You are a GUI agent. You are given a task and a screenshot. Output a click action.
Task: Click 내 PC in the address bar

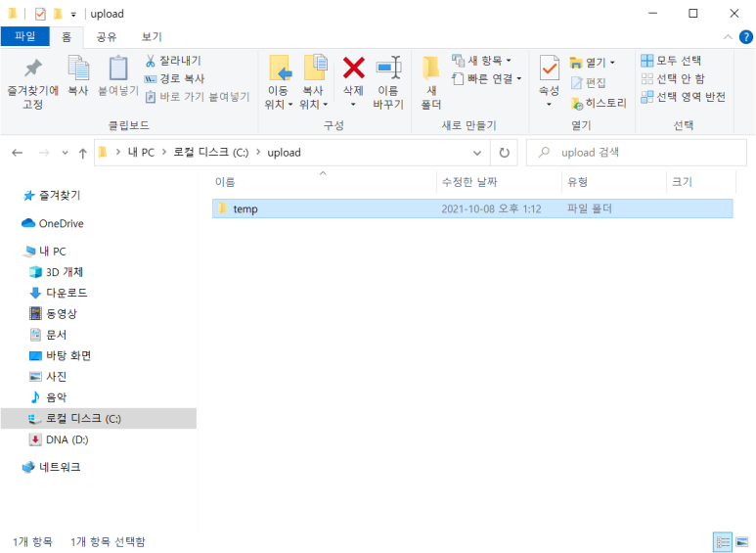[141, 153]
